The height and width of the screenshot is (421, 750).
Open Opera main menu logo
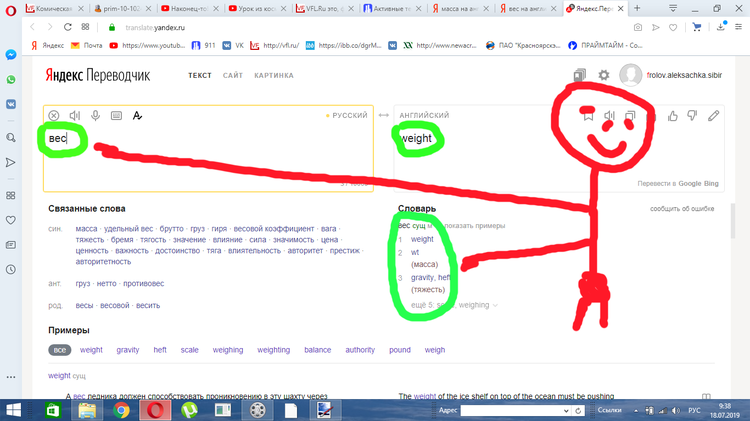point(11,11)
